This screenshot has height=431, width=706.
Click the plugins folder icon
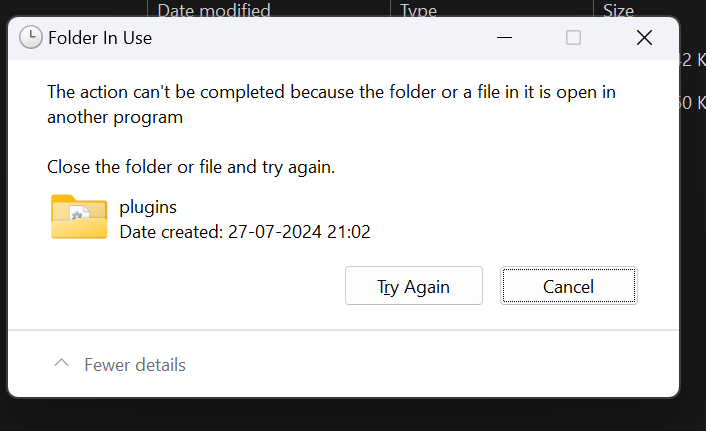79,217
